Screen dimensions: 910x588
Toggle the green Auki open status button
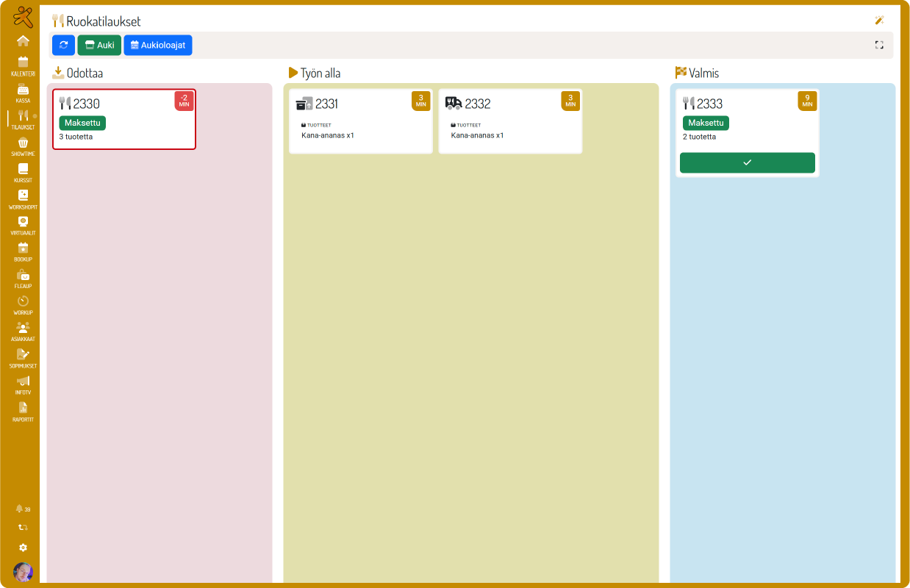point(99,45)
